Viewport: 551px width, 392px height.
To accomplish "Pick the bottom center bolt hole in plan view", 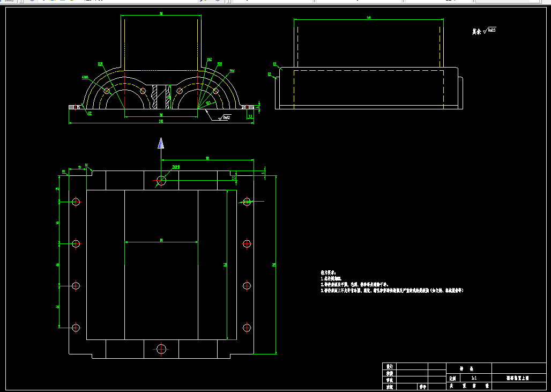I will click(161, 349).
